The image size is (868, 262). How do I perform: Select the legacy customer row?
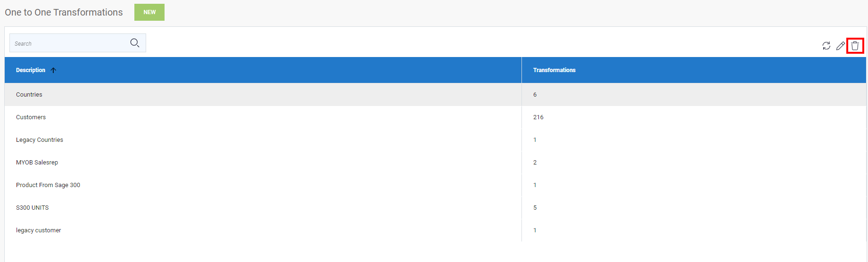coord(435,230)
